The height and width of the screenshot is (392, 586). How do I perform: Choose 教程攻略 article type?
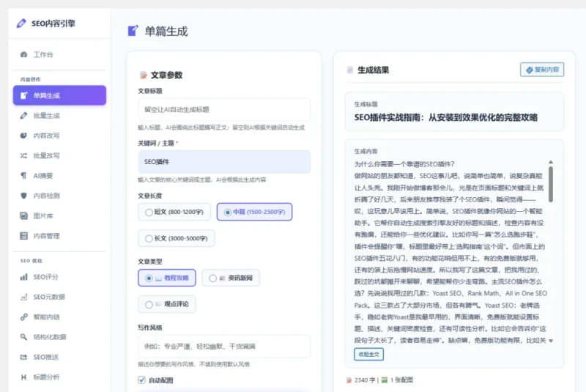tap(167, 278)
